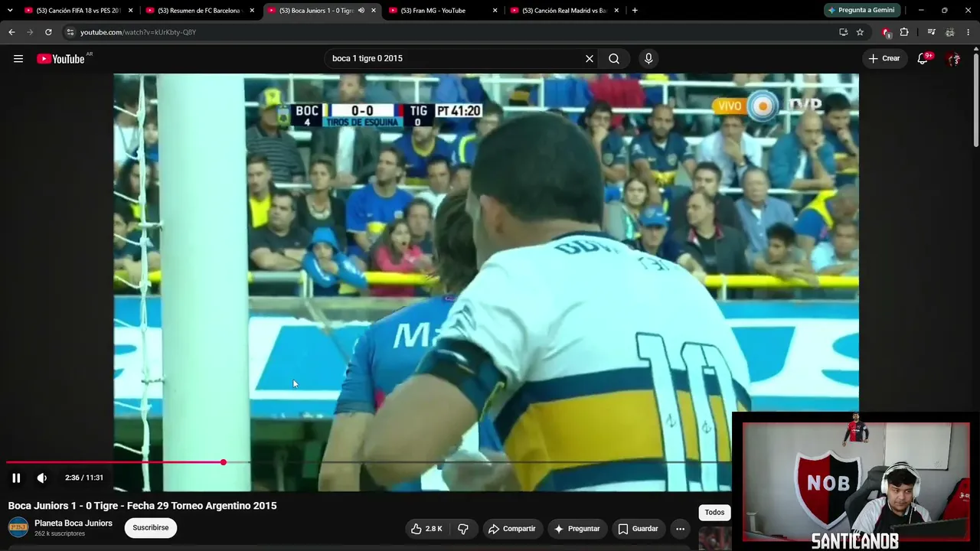Click the 2:36 / 11:31 time display
This screenshot has height=551, width=980.
(84, 478)
